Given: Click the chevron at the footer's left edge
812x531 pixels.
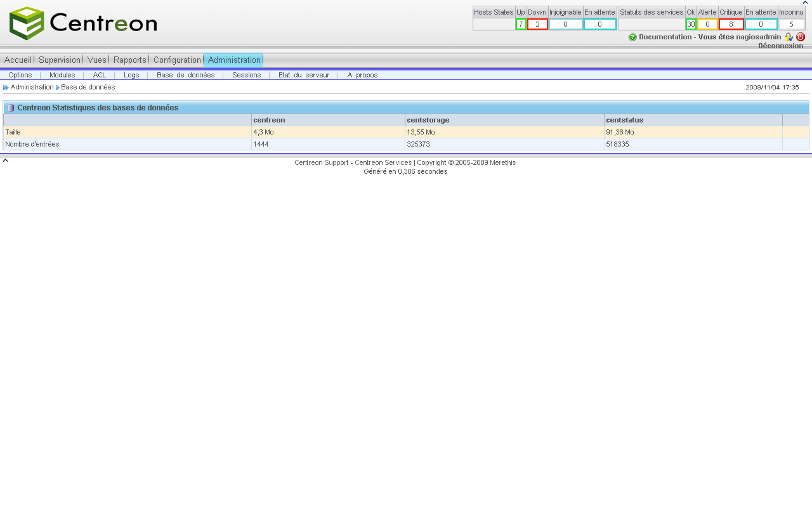Looking at the screenshot, I should (x=5, y=161).
